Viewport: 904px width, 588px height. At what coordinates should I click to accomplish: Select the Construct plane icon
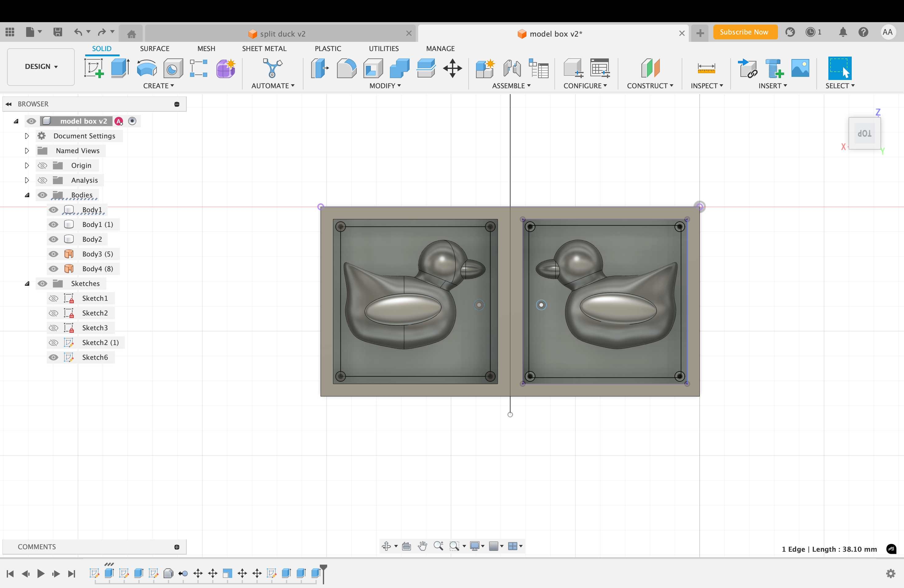click(650, 68)
